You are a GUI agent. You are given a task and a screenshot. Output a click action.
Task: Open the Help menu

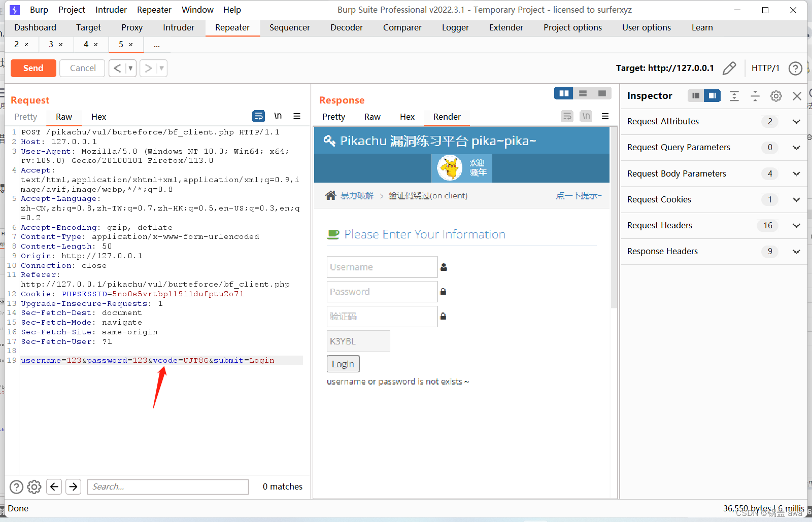[x=232, y=10]
